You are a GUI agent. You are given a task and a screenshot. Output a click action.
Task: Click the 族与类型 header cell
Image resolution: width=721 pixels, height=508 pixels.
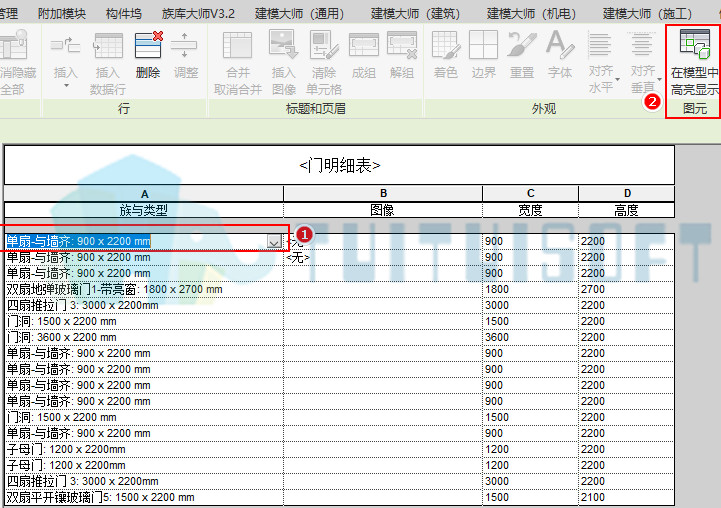click(x=144, y=210)
